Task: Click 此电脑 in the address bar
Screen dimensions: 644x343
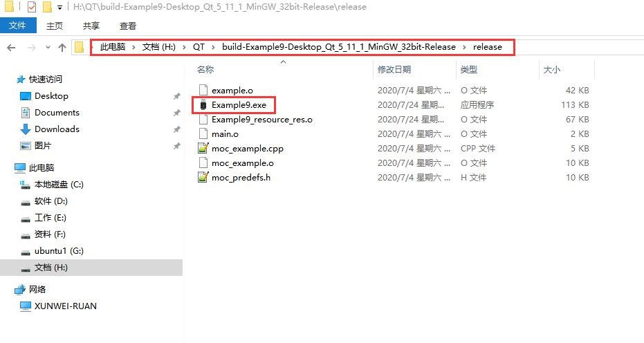Action: tap(113, 47)
